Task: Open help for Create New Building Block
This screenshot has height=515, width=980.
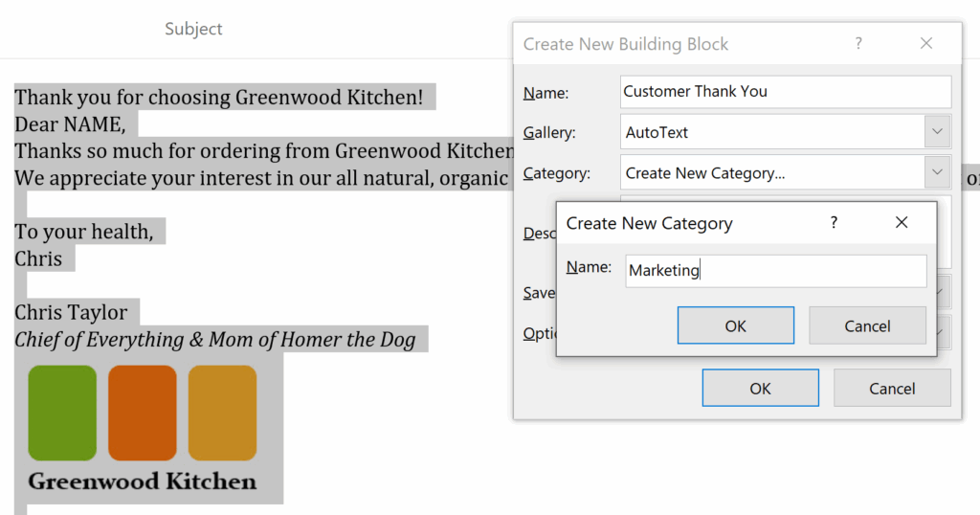Action: [858, 43]
